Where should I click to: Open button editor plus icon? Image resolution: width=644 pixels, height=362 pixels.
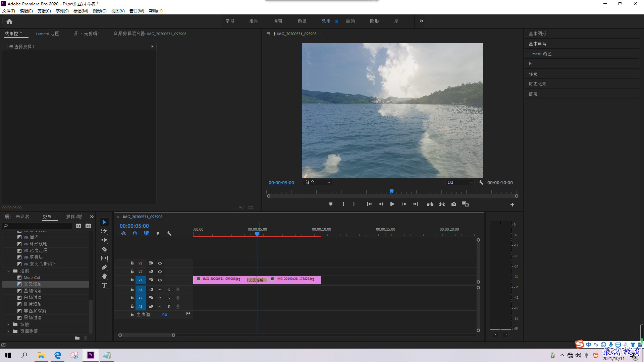coord(512,204)
